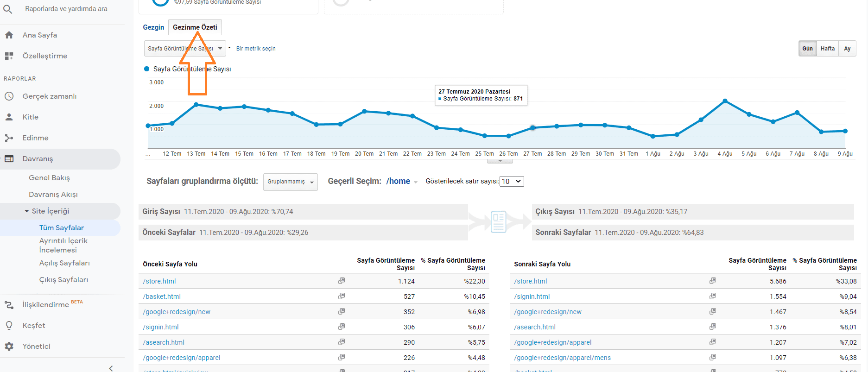The height and width of the screenshot is (372, 868).
Task: Open Sayfa Görüntüleme Sayısı metric dropdown
Action: (x=185, y=49)
